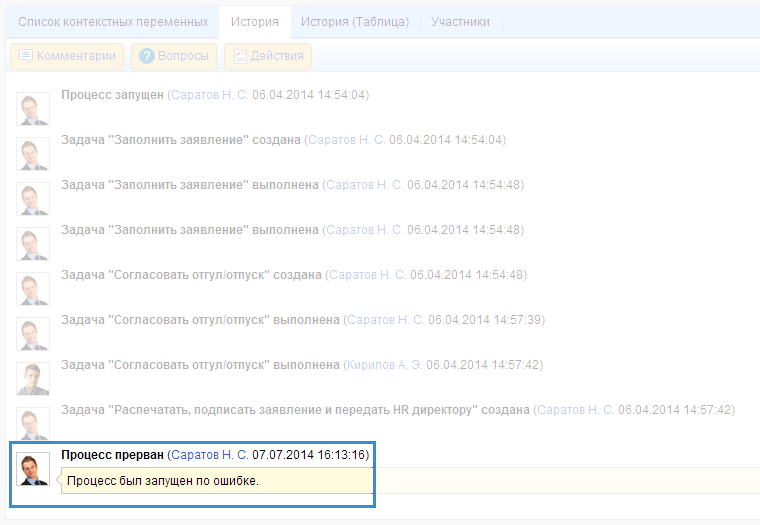760x525 pixels.
Task: Click the Процесс запущен text
Action: pos(112,95)
